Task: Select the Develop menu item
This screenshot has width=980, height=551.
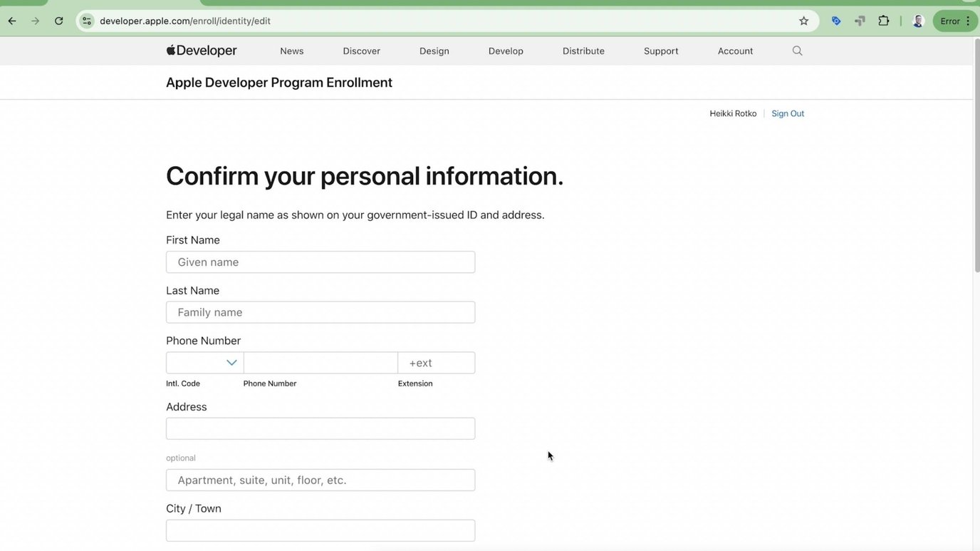Action: coord(506,51)
